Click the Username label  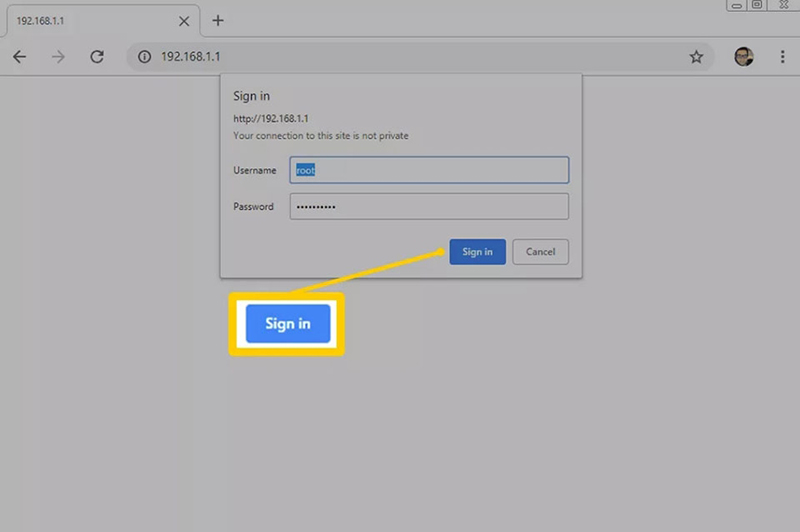[x=254, y=171]
